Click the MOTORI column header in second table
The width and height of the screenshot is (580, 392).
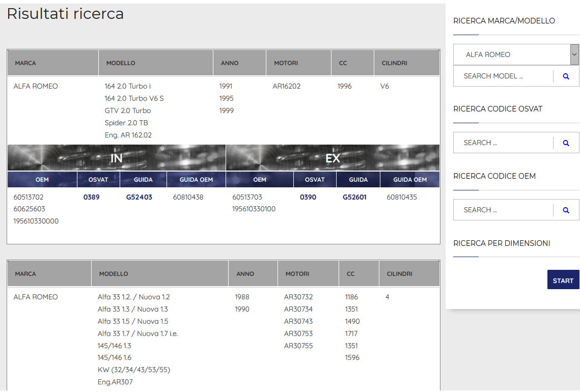[x=297, y=274]
